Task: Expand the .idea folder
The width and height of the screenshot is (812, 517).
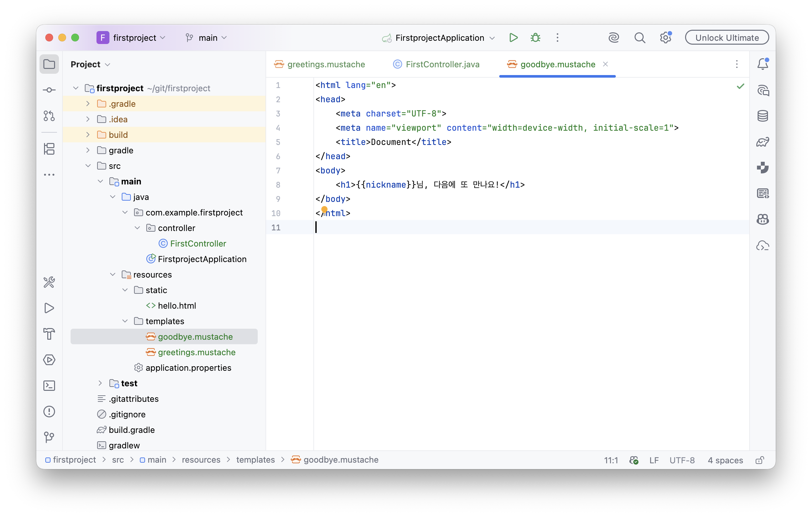Action: pos(88,119)
